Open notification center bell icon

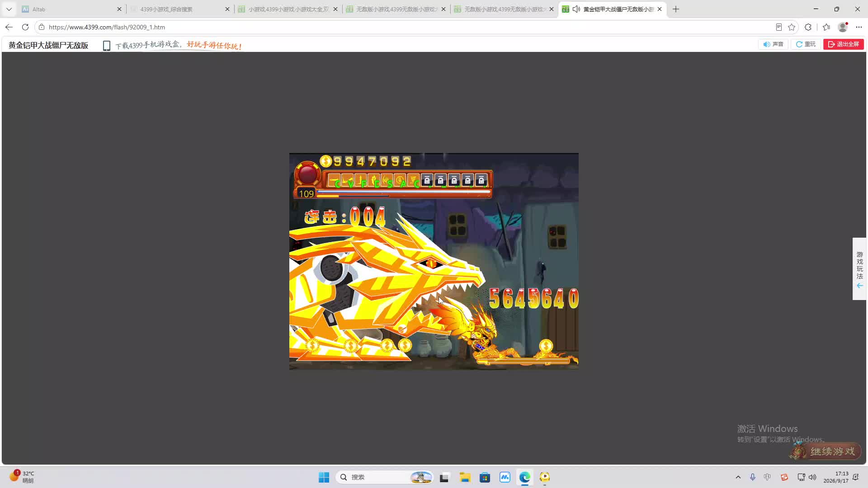856,477
